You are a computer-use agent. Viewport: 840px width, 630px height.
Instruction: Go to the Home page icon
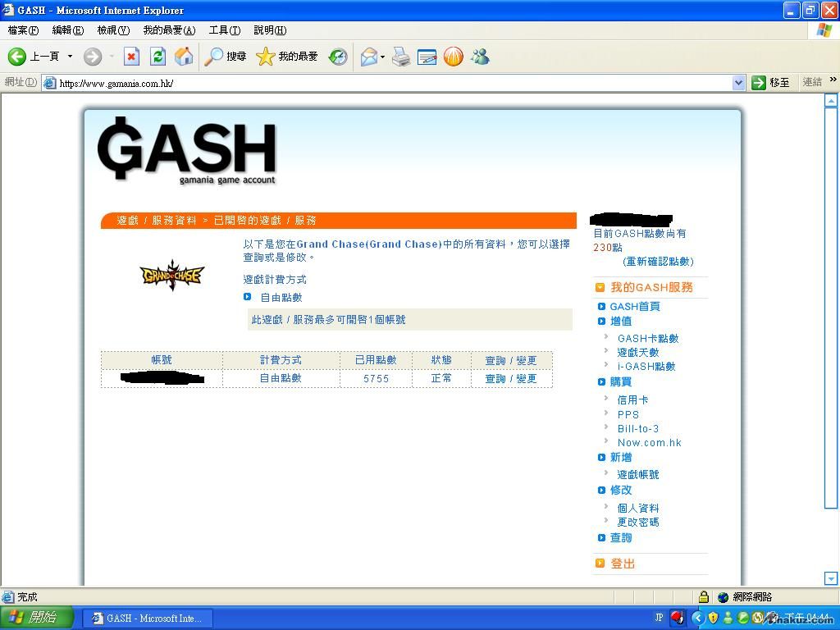click(x=184, y=57)
